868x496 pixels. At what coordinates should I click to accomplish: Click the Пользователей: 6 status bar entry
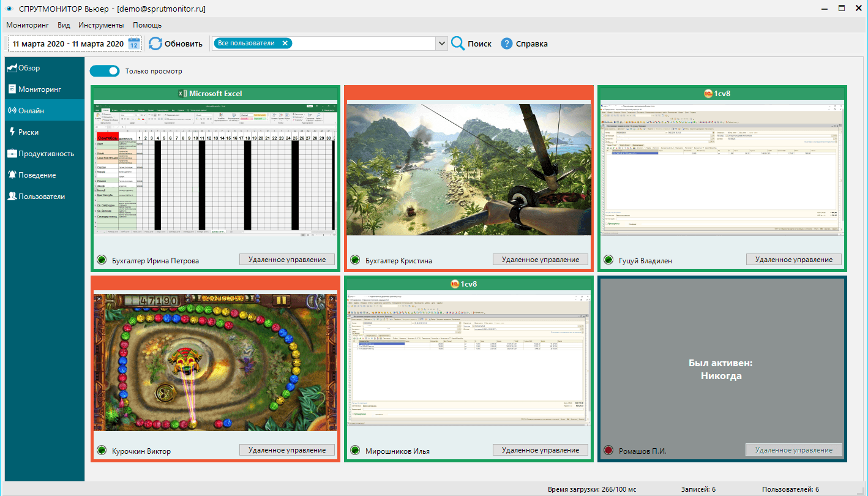point(791,489)
